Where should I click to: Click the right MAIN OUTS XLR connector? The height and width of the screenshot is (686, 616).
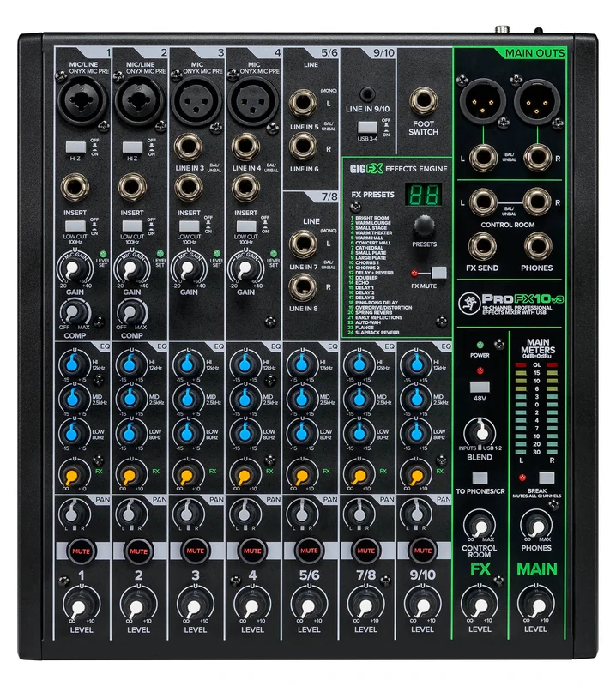pyautogui.click(x=537, y=102)
